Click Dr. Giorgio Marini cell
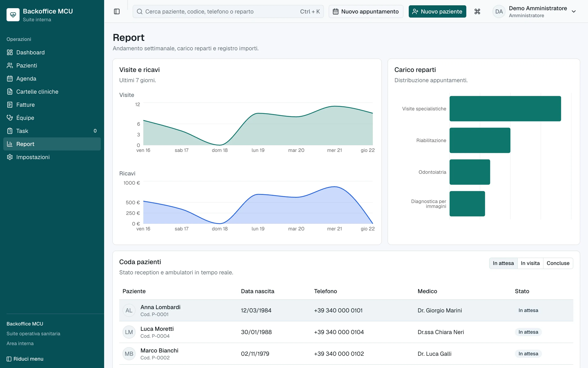The height and width of the screenshot is (368, 588). [x=440, y=310]
